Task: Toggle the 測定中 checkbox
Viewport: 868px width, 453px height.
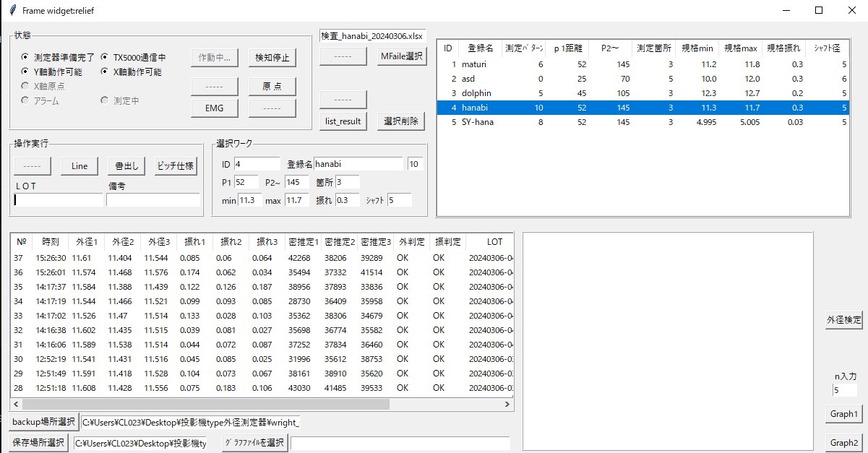Action: click(x=119, y=101)
